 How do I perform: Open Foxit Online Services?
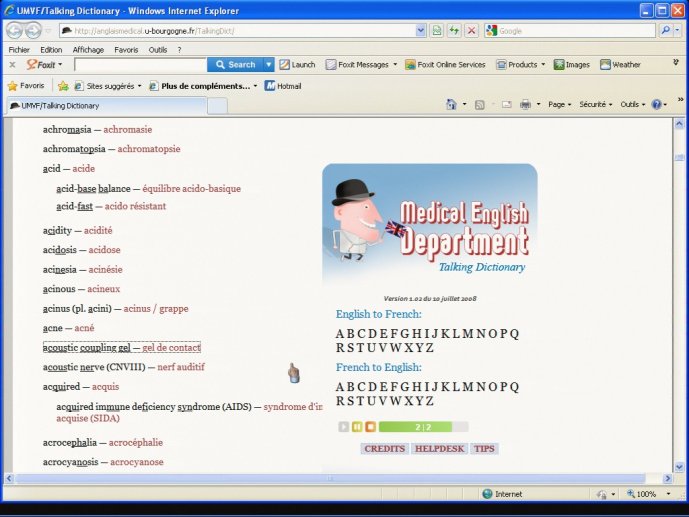(x=446, y=65)
